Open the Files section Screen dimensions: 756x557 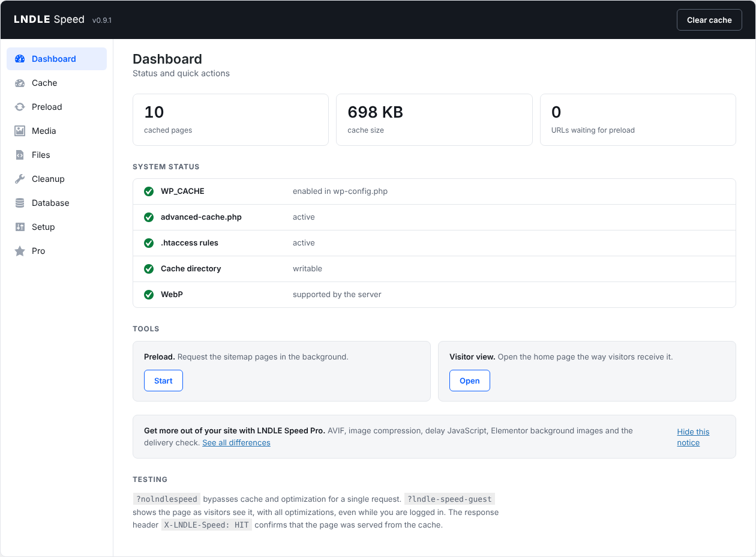pos(57,155)
